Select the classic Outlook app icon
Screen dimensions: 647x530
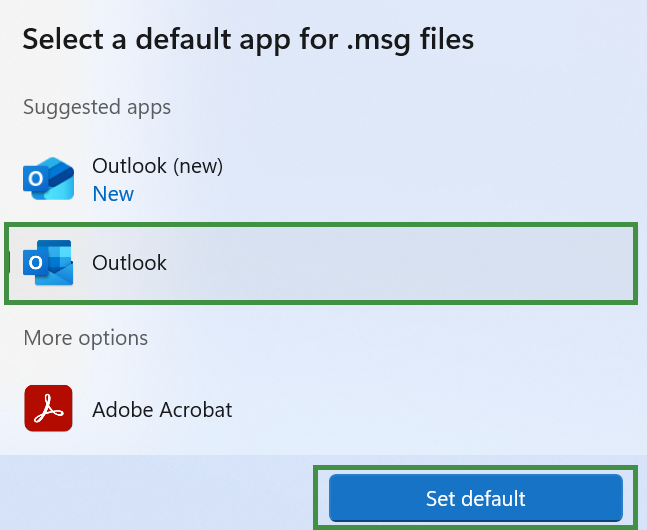(48, 263)
